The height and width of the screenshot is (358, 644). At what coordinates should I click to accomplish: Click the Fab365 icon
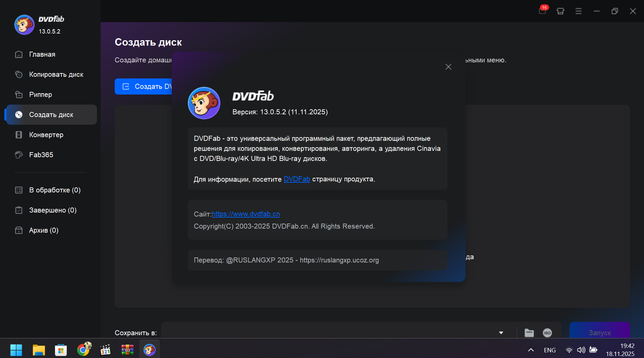click(19, 155)
